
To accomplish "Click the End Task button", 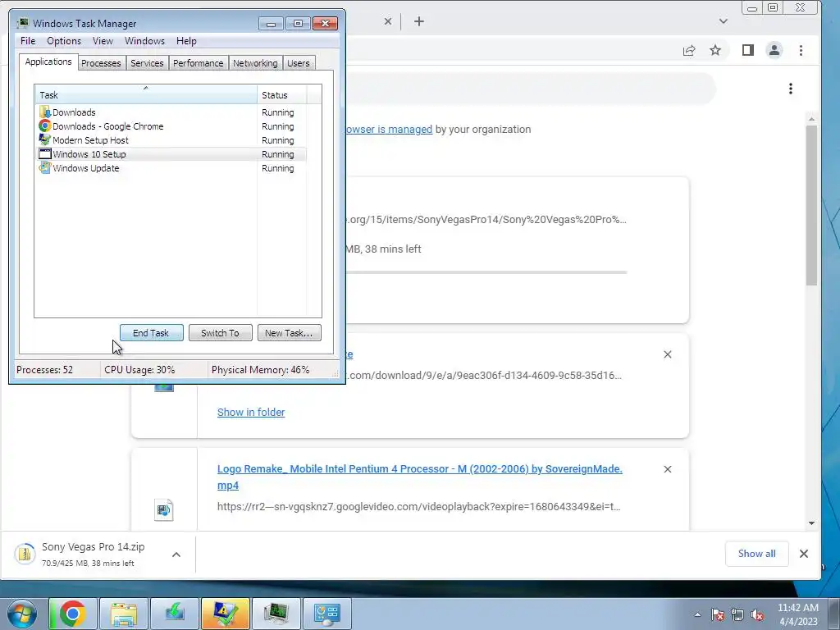I will point(151,333).
